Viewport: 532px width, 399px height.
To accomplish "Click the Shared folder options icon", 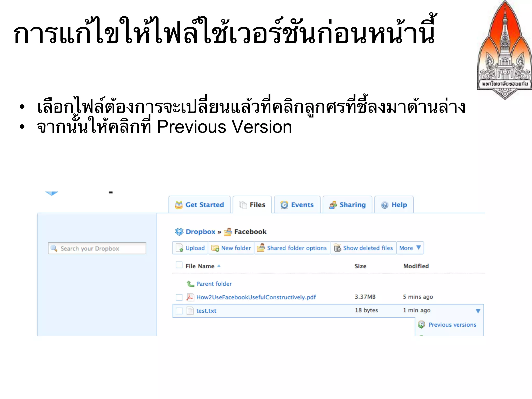I will point(261,248).
